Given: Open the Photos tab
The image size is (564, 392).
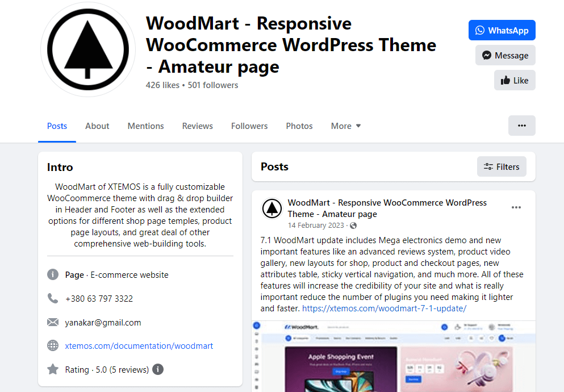Looking at the screenshot, I should click(x=299, y=126).
